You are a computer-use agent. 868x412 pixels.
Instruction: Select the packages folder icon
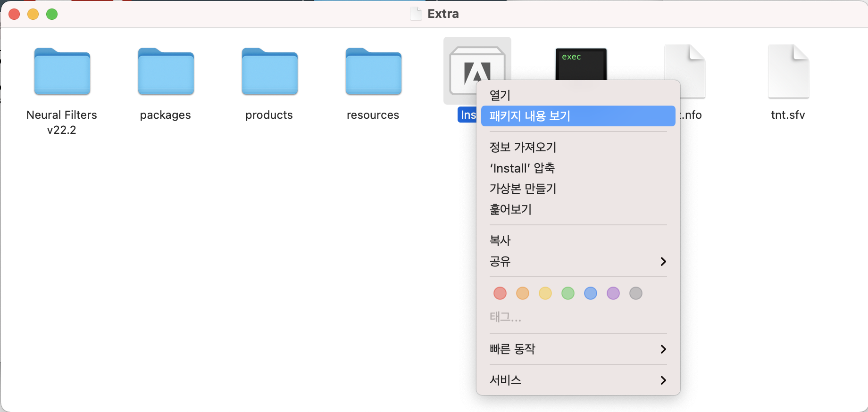tap(166, 71)
